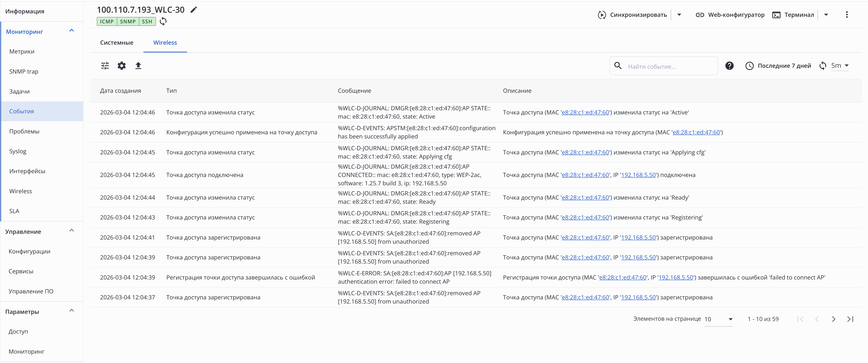The width and height of the screenshot is (868, 363).
Task: Click the pencil icon to edit device name
Action: click(x=193, y=10)
